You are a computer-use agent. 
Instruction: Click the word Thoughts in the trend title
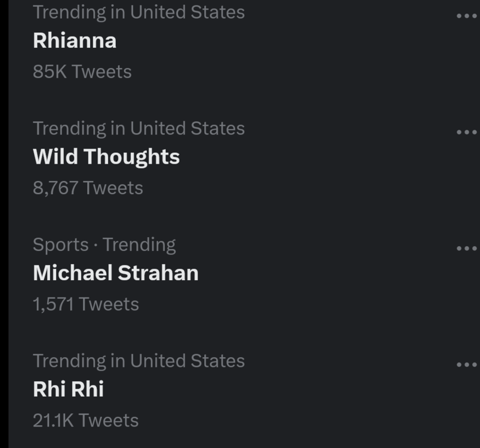(x=131, y=157)
